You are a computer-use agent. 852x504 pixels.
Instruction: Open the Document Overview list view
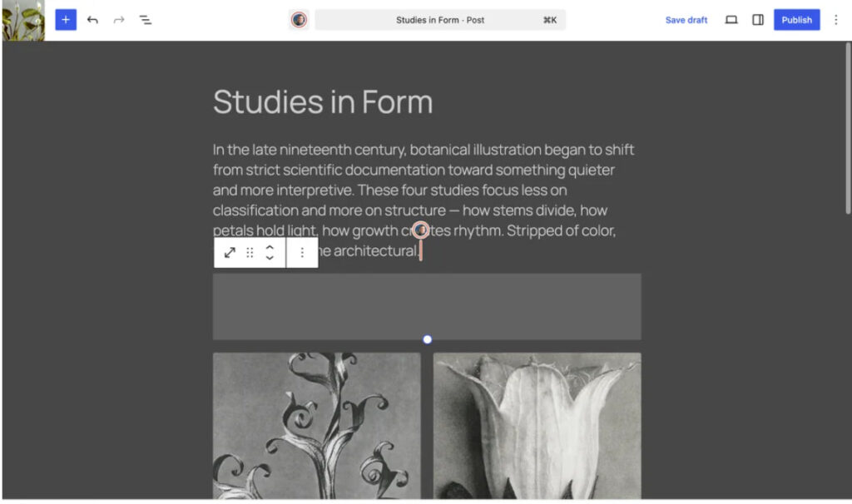(146, 20)
